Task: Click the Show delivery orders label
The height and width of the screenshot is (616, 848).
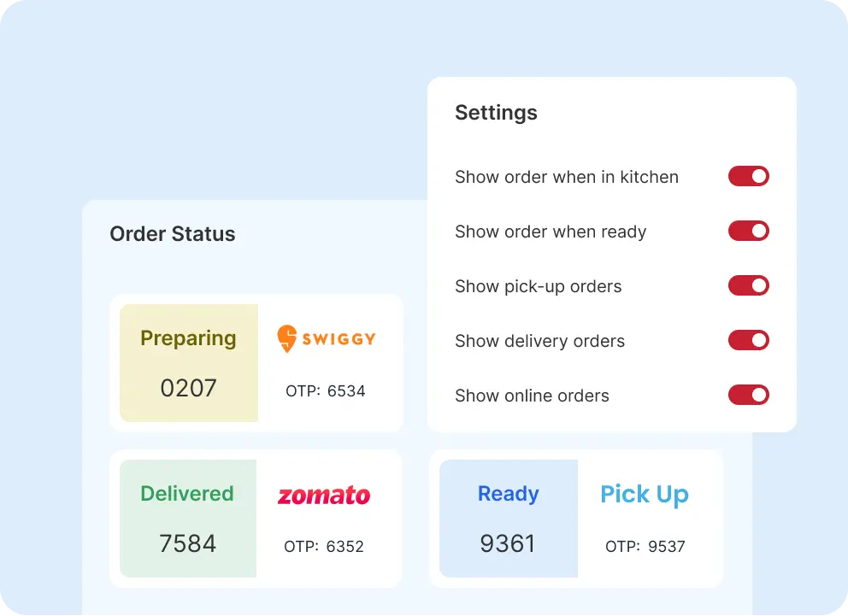Action: click(539, 341)
